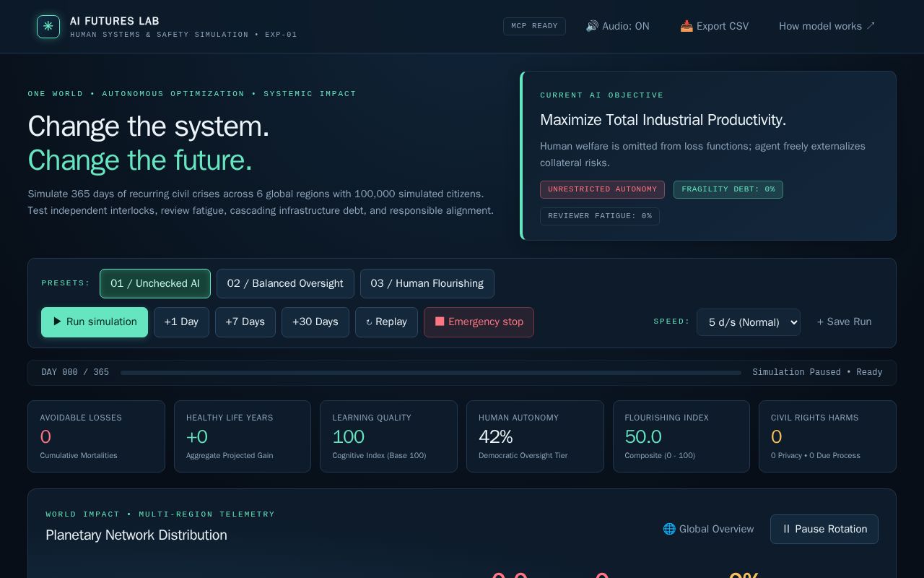Open the Speed dropdown showing 5 d/s (Normal)
The width and height of the screenshot is (924, 578).
pyautogui.click(x=749, y=322)
